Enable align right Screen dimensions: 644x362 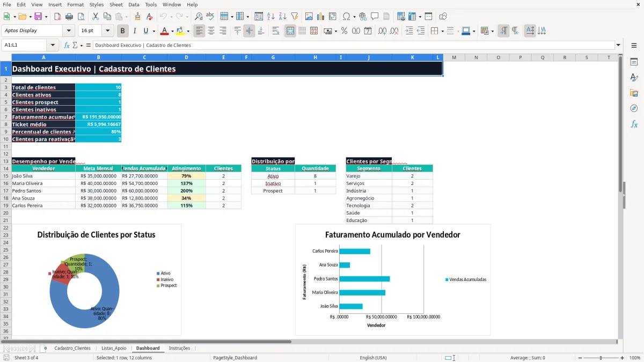click(223, 31)
